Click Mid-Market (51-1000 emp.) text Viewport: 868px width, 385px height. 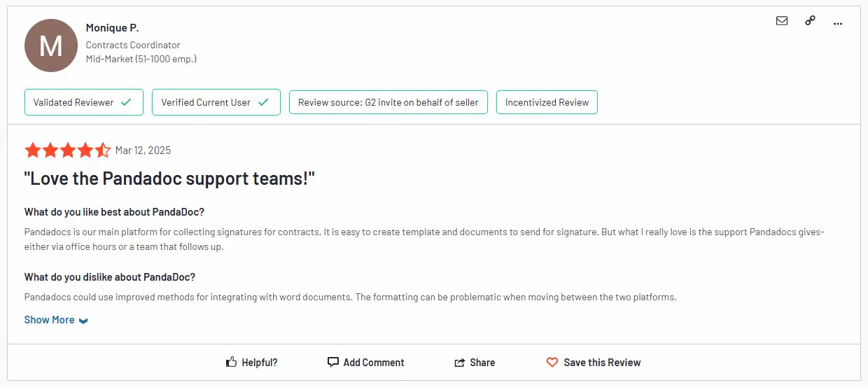coord(141,59)
